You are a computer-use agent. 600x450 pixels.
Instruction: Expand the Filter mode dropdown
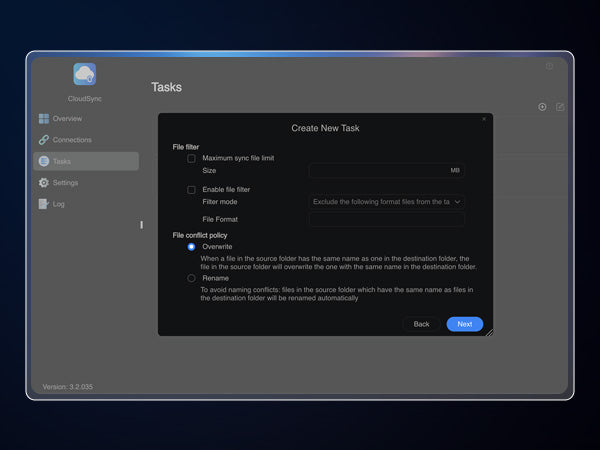386,201
